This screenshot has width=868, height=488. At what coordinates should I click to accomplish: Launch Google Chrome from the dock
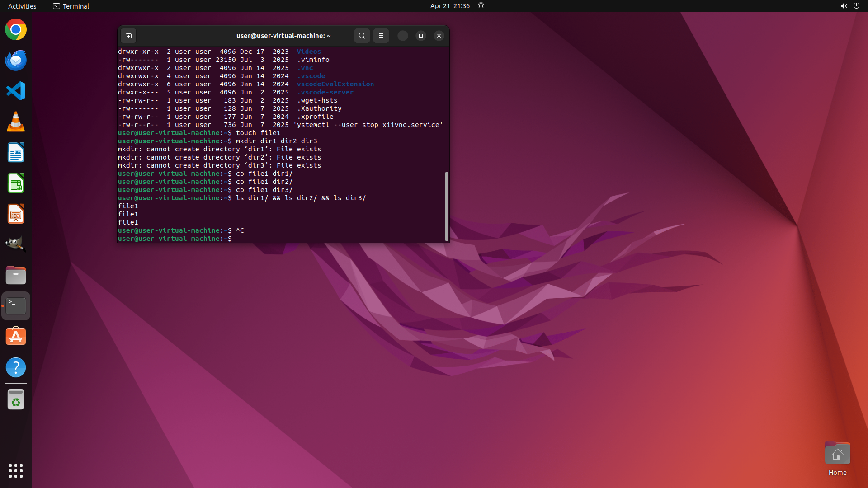coord(16,30)
